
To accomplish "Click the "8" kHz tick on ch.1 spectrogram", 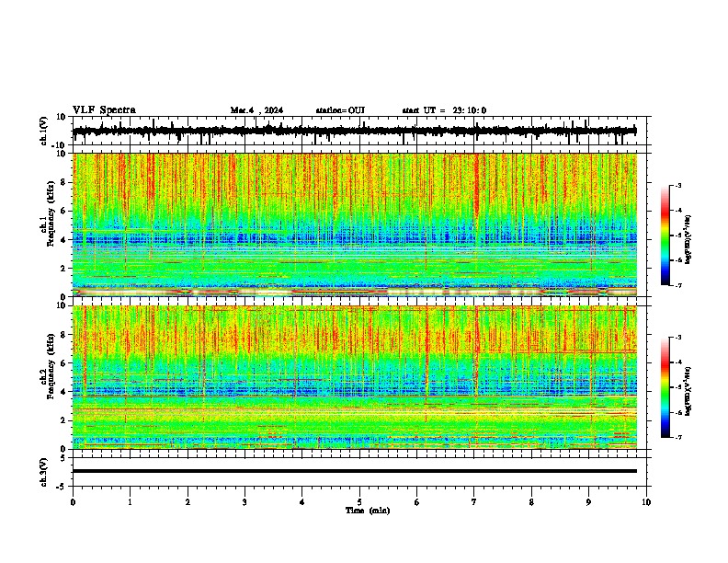I will (64, 182).
